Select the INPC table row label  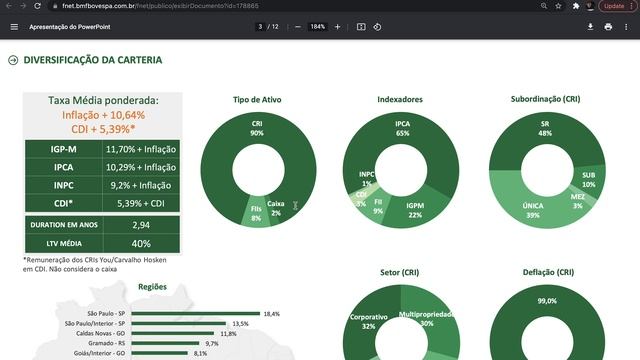(63, 185)
